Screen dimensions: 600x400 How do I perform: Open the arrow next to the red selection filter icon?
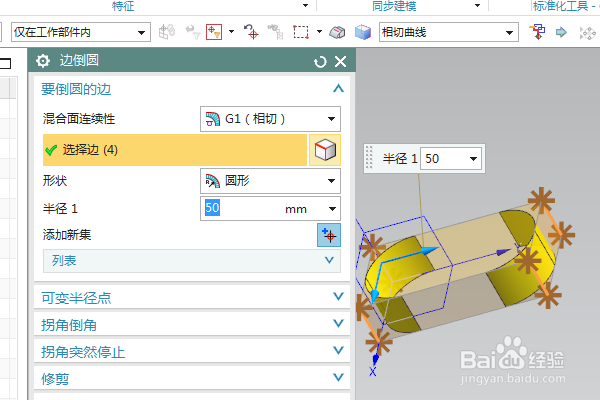tap(232, 32)
